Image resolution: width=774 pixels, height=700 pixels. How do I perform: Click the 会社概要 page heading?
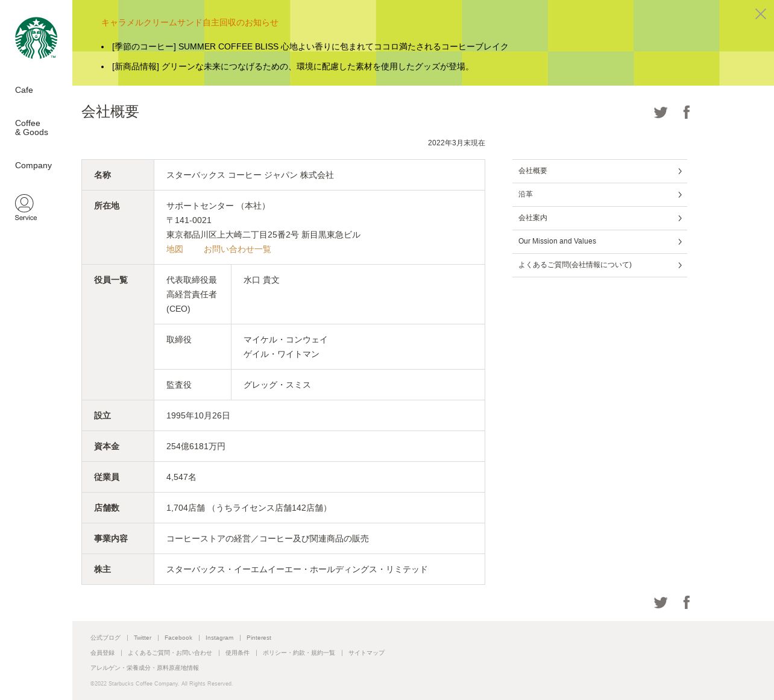click(x=110, y=112)
